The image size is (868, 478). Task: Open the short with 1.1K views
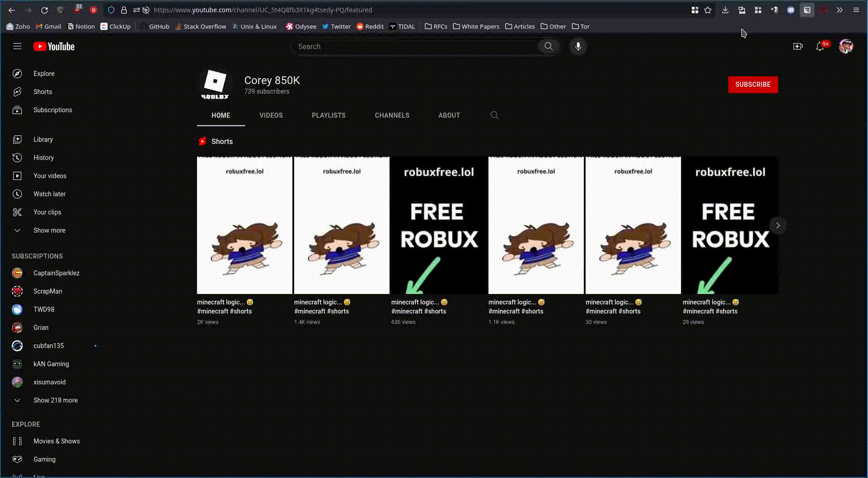[x=536, y=225]
